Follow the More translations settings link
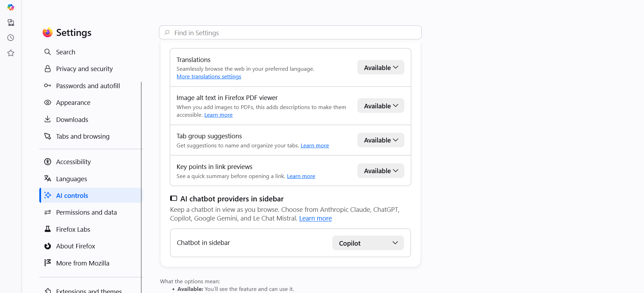644x293 pixels. pyautogui.click(x=209, y=77)
